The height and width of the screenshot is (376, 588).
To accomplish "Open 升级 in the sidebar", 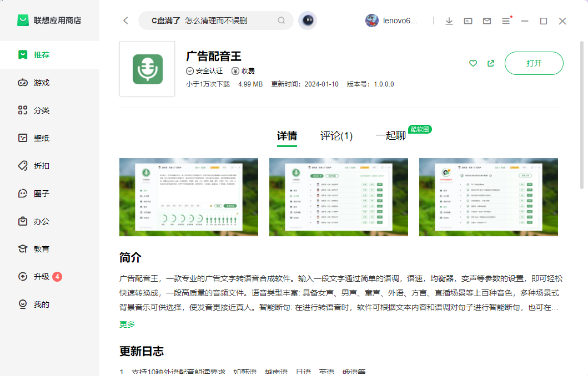I will tap(49, 277).
